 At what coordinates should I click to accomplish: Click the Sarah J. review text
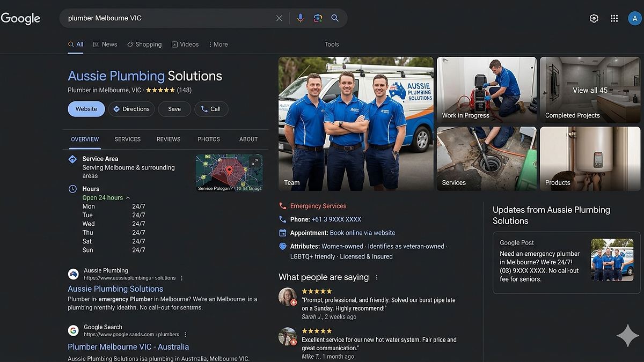click(378, 305)
